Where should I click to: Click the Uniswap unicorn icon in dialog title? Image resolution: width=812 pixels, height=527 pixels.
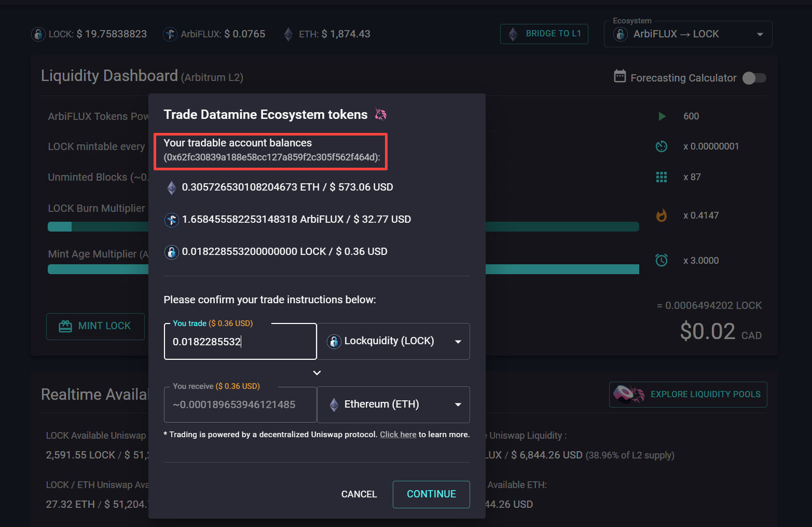pos(381,114)
